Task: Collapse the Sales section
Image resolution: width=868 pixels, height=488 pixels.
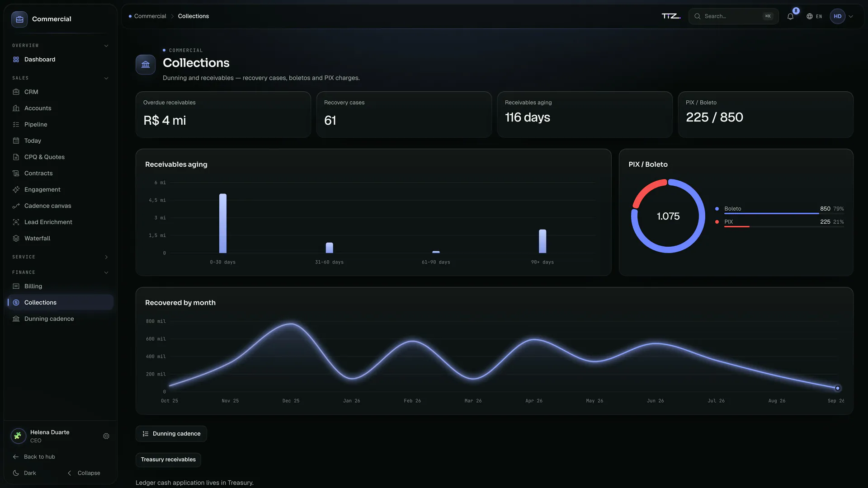Action: (x=106, y=78)
